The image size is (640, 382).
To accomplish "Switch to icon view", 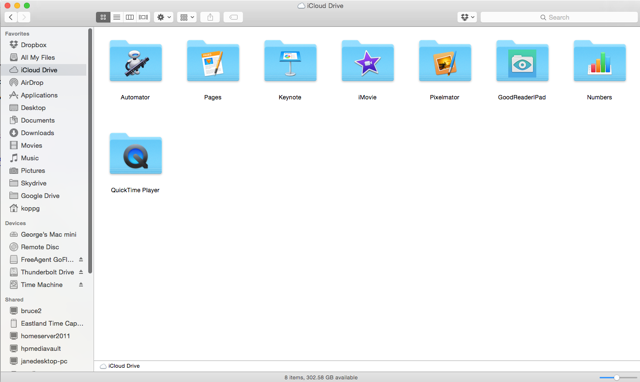I will pos(103,17).
